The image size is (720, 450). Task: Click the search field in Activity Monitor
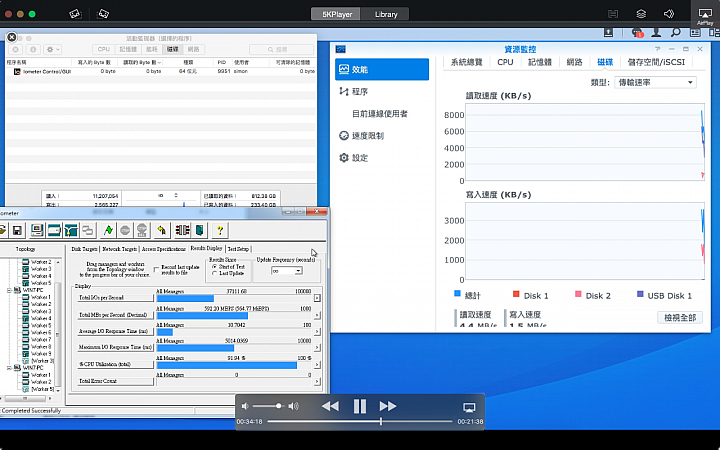282,49
